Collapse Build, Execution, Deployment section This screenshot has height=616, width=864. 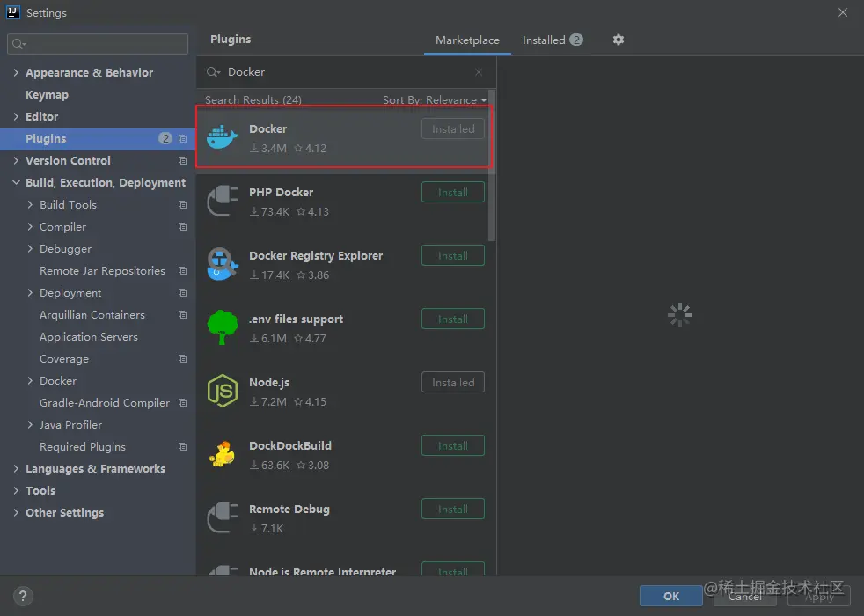pyautogui.click(x=16, y=182)
